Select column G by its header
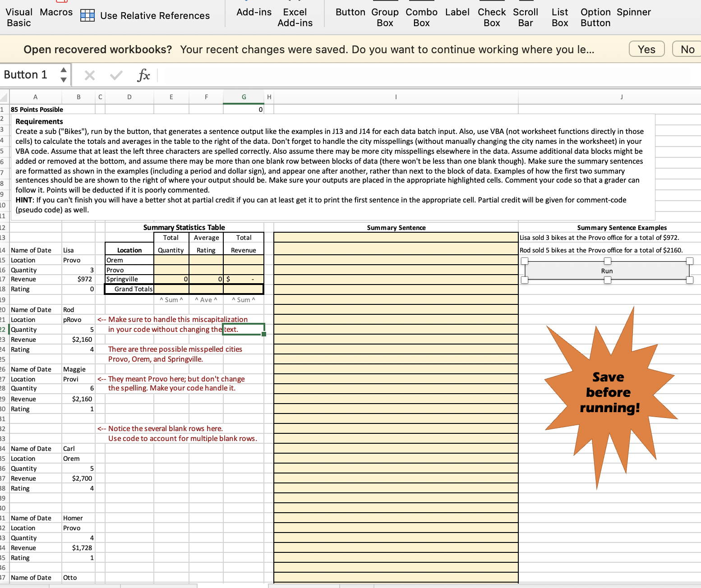701x588 pixels. coord(244,96)
